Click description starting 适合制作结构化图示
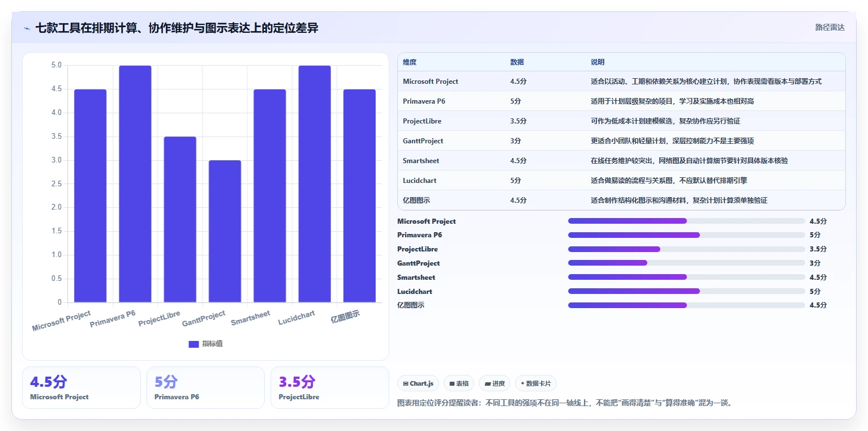Screen dimensions: 868x431 click(x=679, y=200)
